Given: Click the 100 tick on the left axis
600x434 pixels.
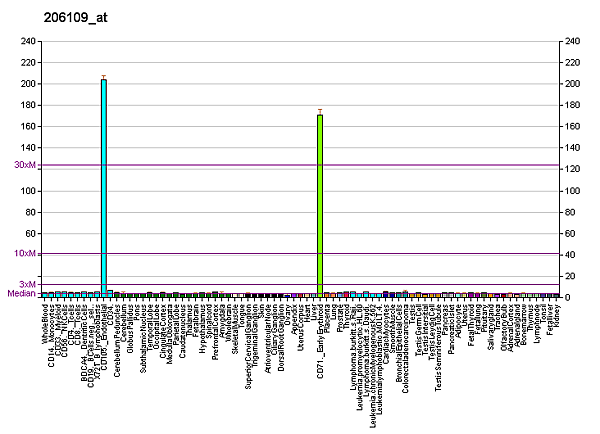Looking at the screenshot, I should (x=28, y=190).
